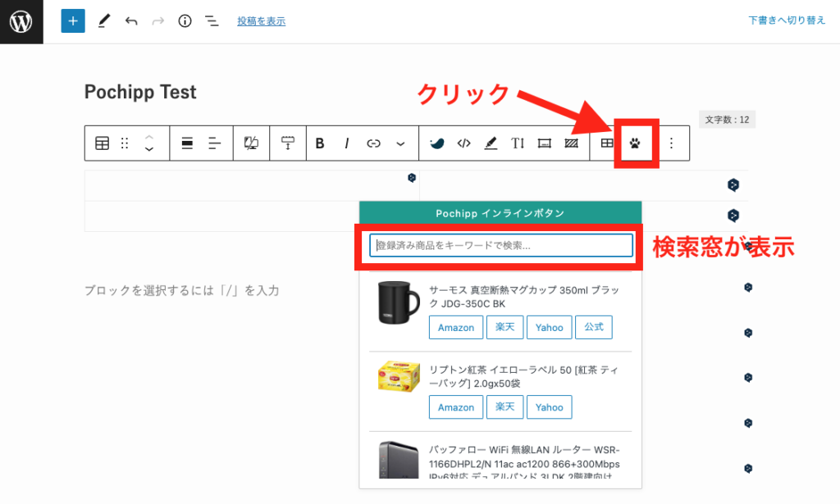Open the block alignment option
840x504 pixels.
[x=187, y=143]
